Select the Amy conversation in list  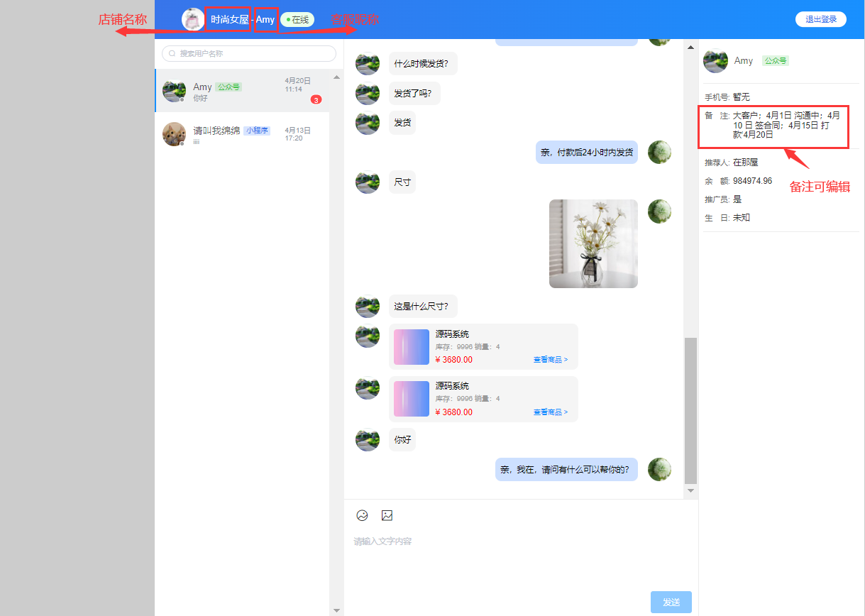point(241,91)
